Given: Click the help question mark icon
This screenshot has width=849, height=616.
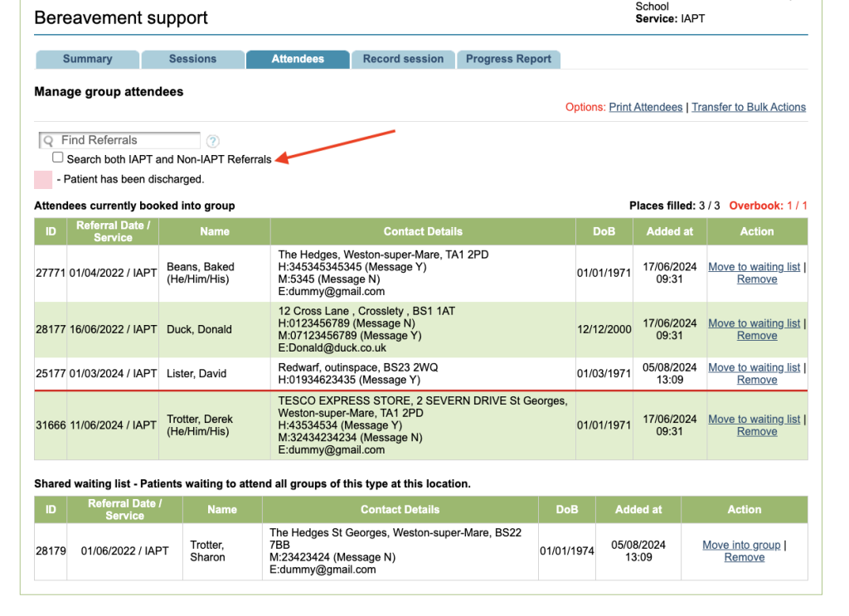Looking at the screenshot, I should 213,142.
